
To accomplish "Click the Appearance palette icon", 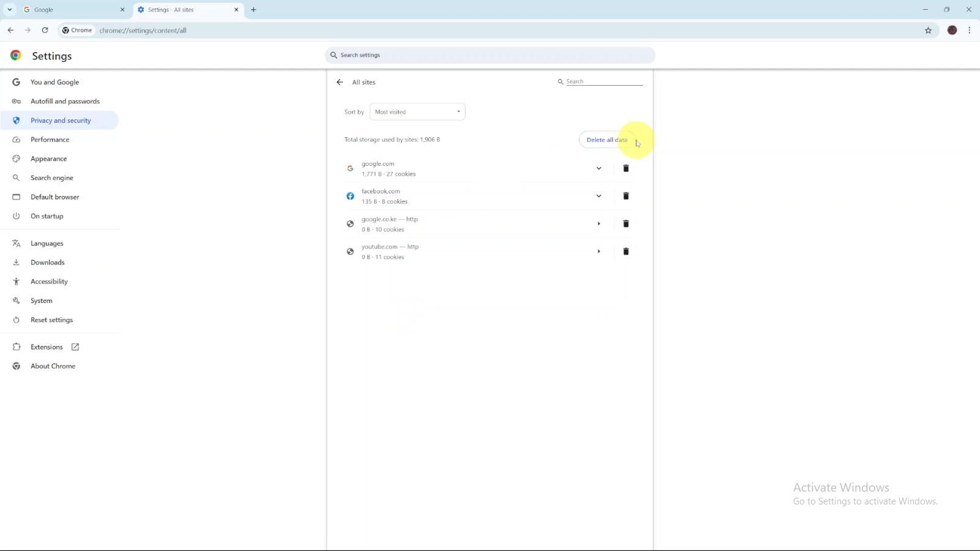I will coord(17,159).
